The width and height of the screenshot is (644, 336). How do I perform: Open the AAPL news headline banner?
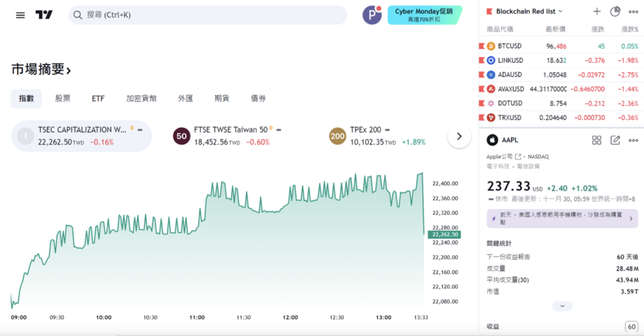point(562,219)
